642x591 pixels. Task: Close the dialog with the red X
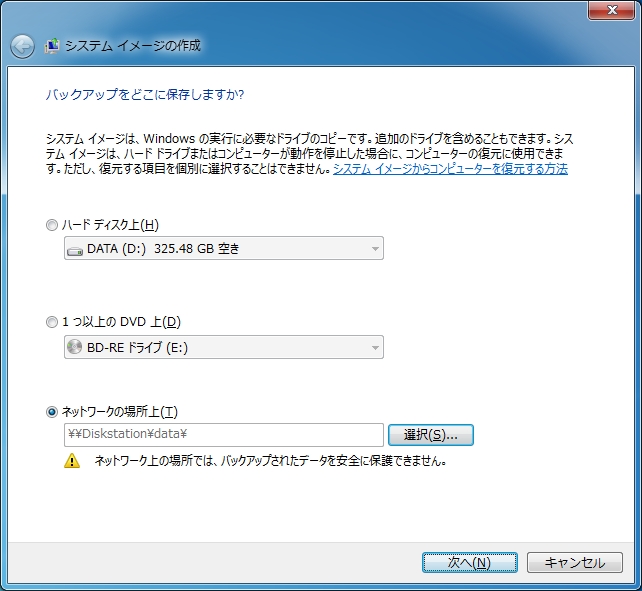(612, 10)
